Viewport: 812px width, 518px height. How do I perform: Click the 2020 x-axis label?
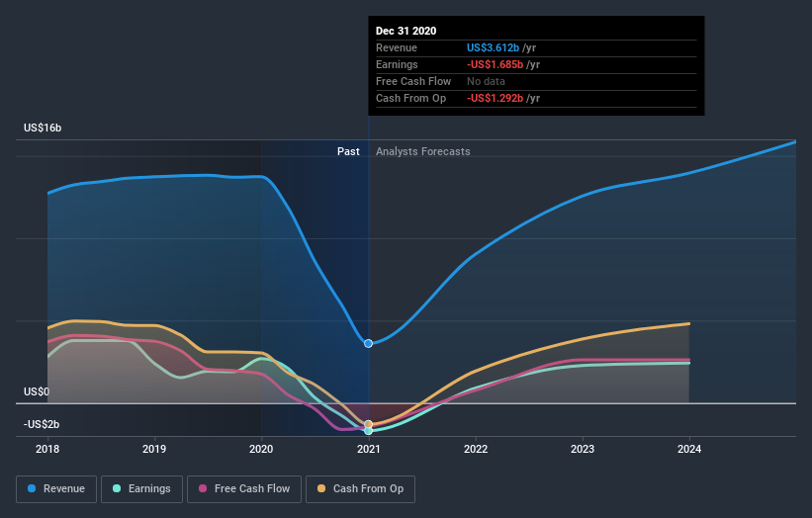[261, 449]
